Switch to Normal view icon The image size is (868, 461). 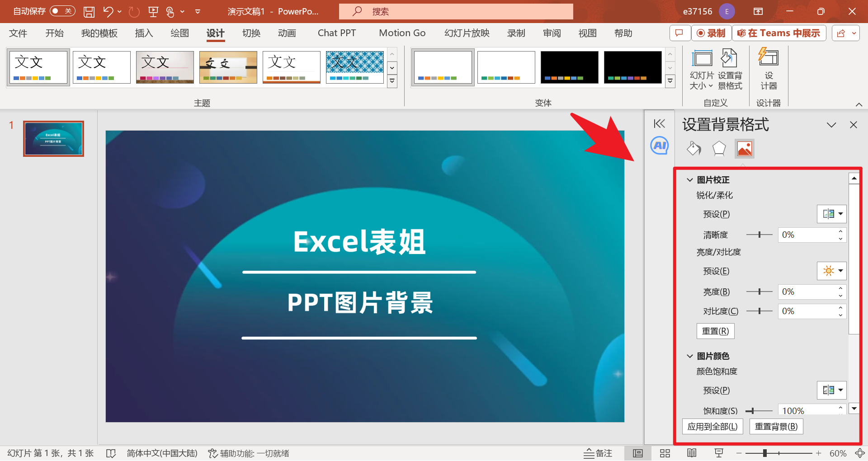tap(637, 453)
